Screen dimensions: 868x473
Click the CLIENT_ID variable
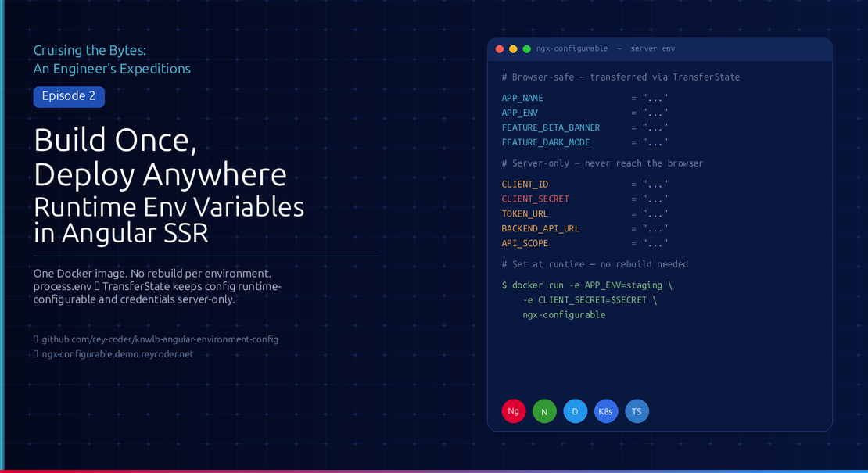(525, 185)
